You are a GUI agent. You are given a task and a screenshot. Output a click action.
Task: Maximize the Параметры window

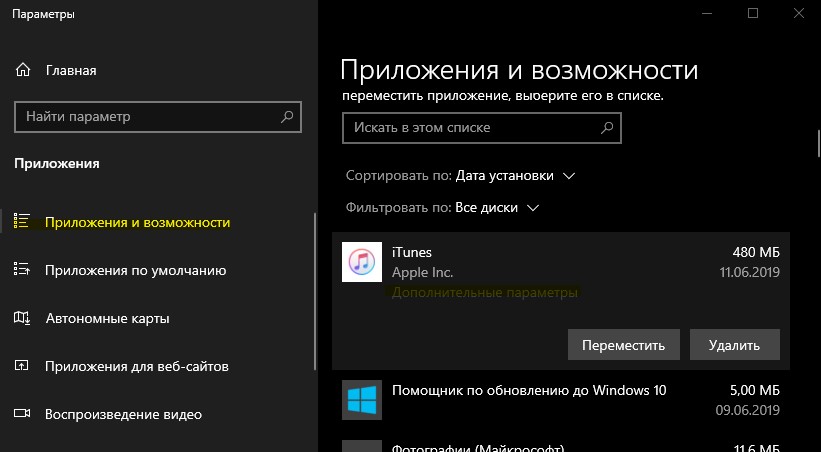(753, 14)
